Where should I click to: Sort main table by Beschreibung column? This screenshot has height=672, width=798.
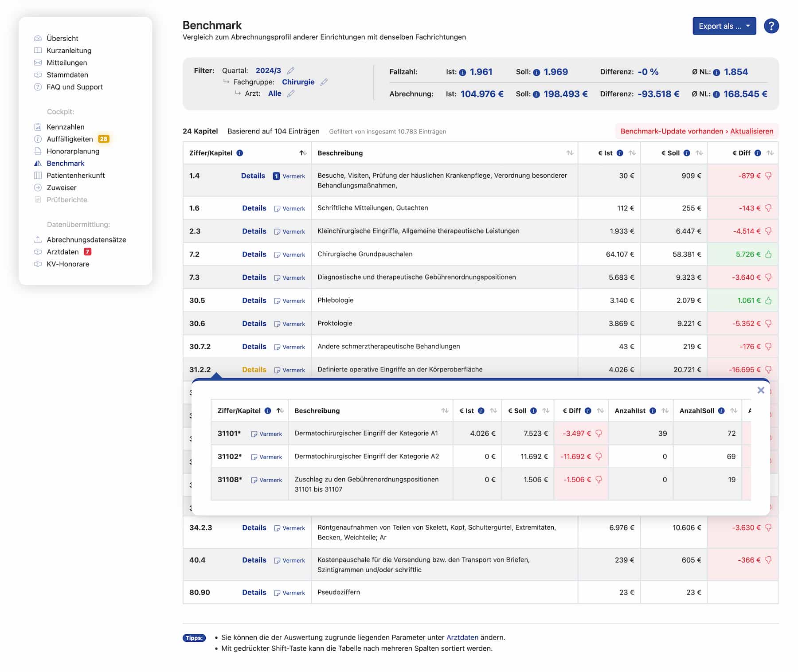coord(570,153)
